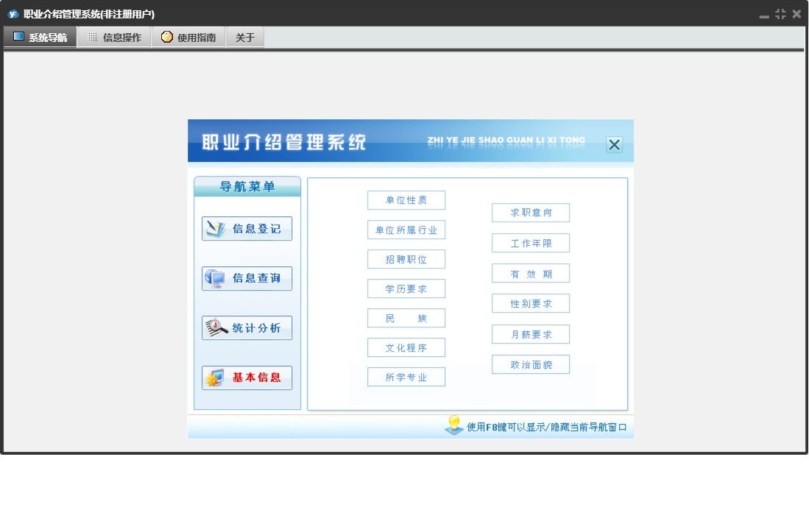Viewport: 809px width, 532px height.
Task: Click the 信息查询 navigation button
Action: coord(247,278)
